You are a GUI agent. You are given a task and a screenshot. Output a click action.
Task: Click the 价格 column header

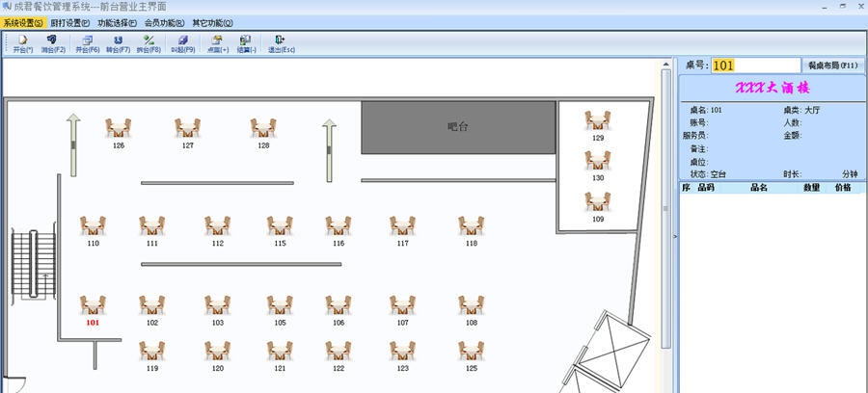click(x=843, y=188)
